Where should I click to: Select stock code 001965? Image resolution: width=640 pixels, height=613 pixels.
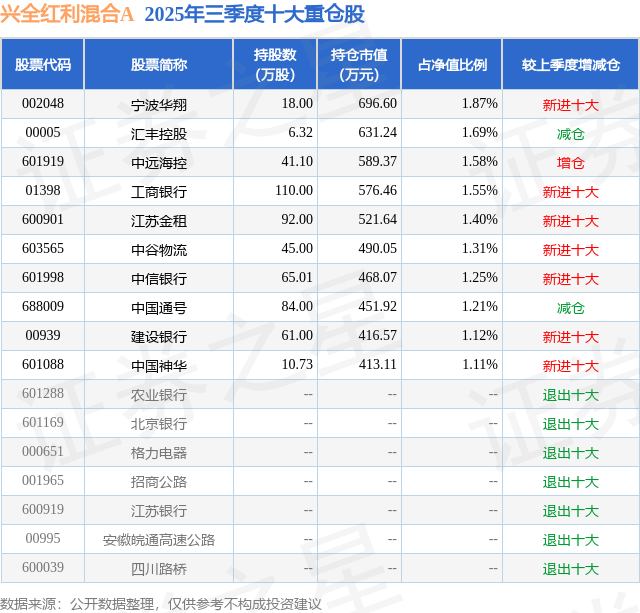coord(43,480)
